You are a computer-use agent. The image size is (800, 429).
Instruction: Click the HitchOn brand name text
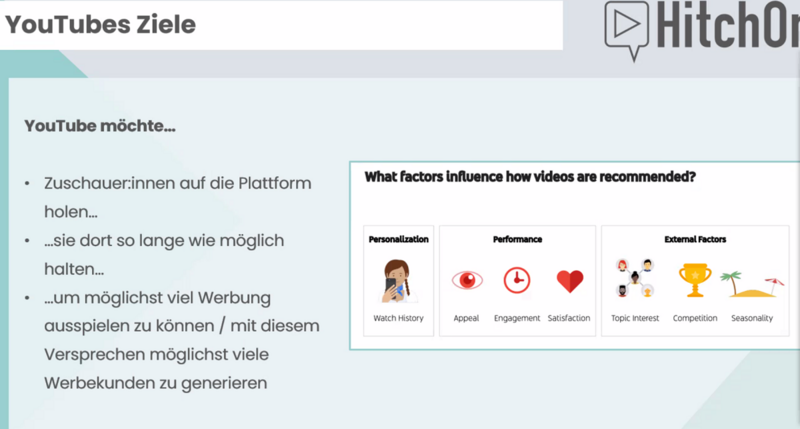728,26
